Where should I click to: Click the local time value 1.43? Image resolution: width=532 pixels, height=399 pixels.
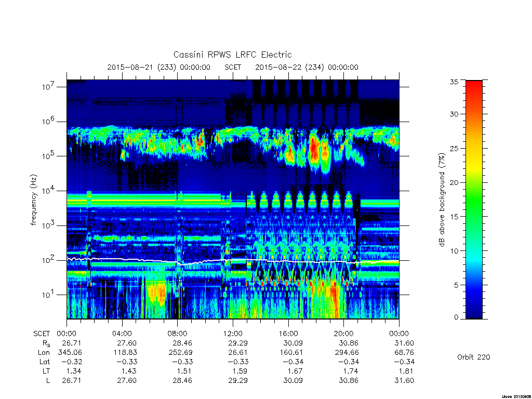129,371
